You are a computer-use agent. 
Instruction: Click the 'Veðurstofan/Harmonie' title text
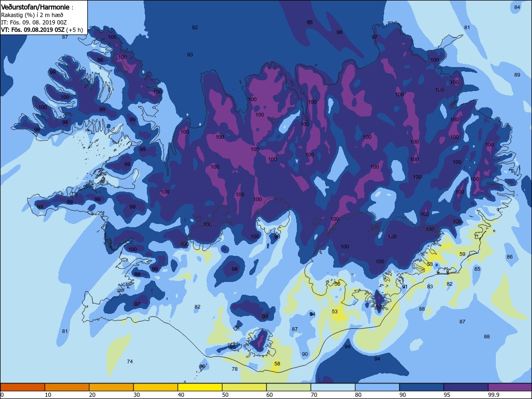pyautogui.click(x=36, y=7)
